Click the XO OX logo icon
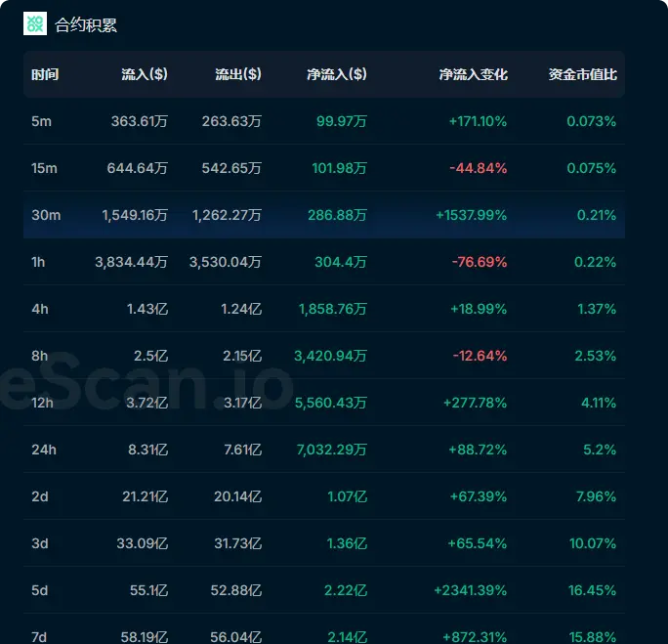 coord(35,23)
